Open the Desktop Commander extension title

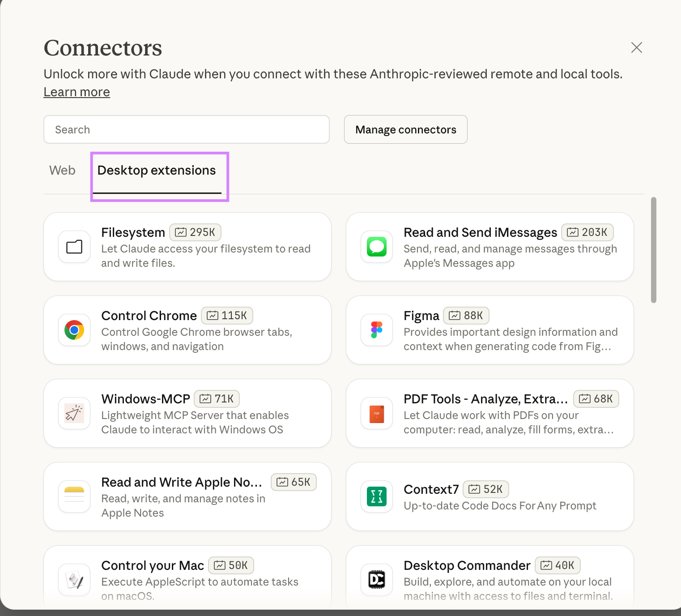(x=467, y=566)
